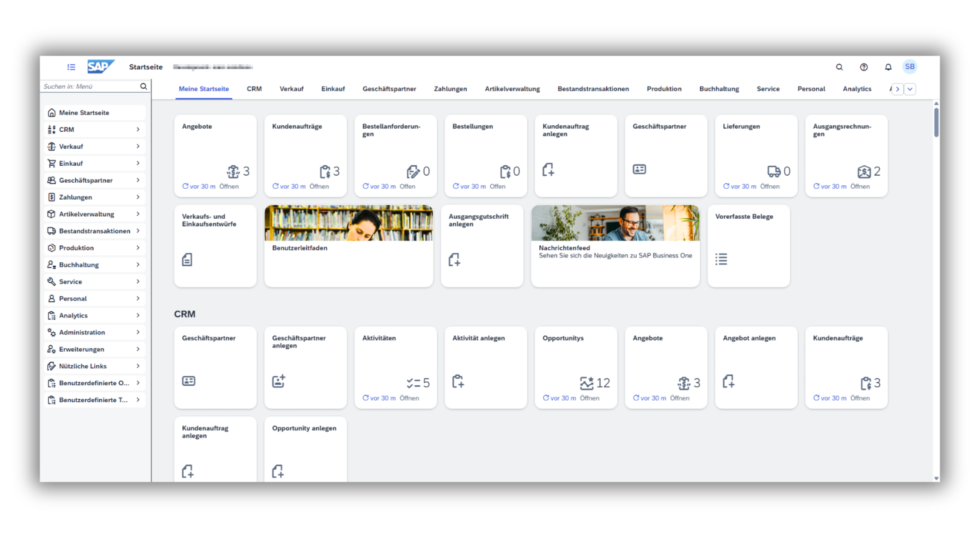Screen dimensions: 980x551
Task: Click the search magnifier icon in header
Action: [839, 67]
